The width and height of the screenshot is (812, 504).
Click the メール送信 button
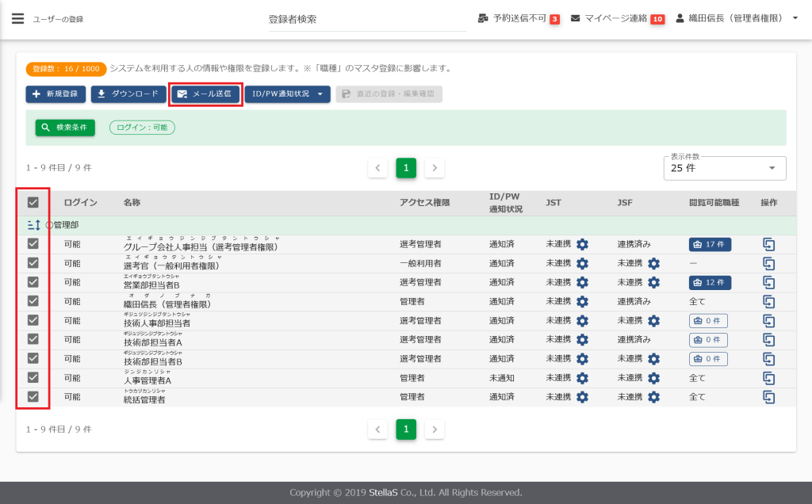click(206, 94)
